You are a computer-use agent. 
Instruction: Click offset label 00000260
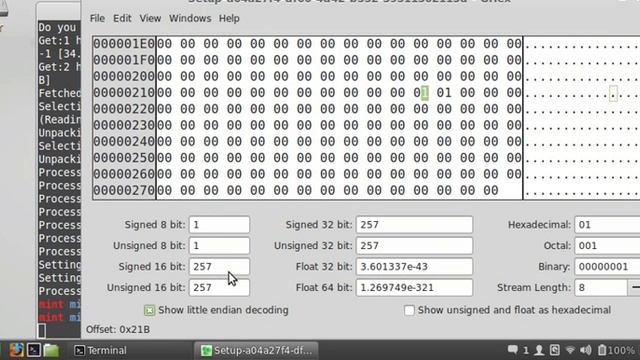click(x=124, y=174)
